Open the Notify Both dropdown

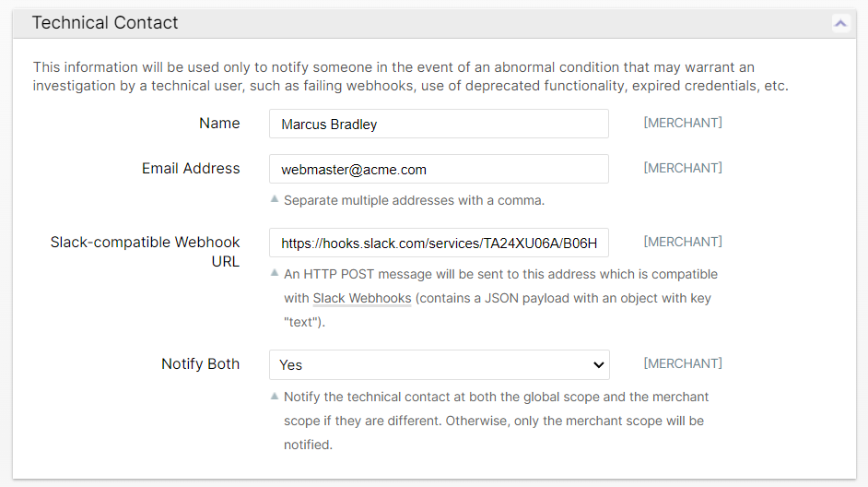(x=439, y=364)
